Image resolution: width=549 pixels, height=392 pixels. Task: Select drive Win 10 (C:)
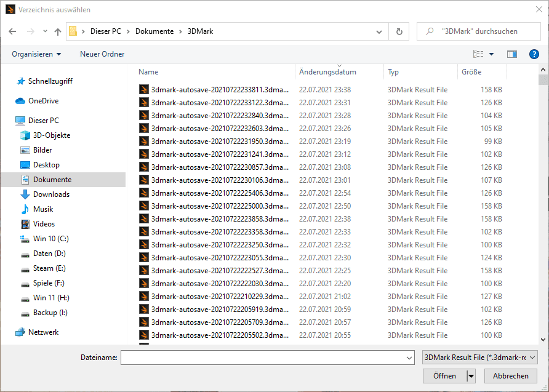pyautogui.click(x=50, y=239)
